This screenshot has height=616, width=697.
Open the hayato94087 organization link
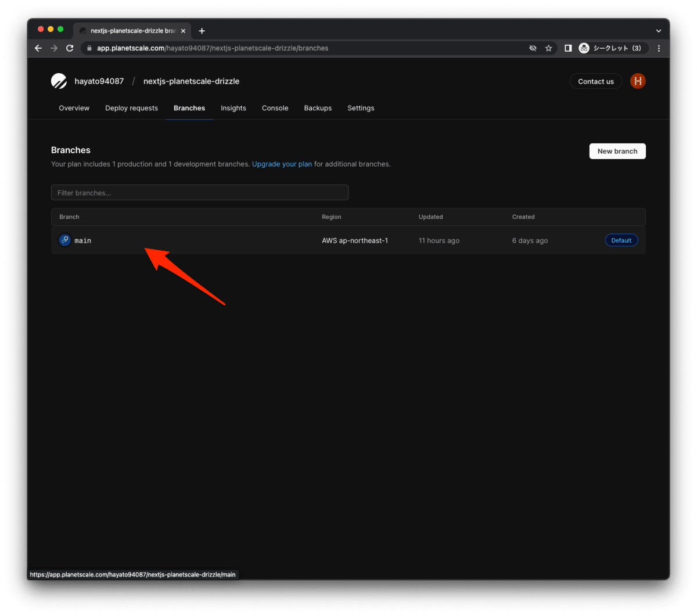click(x=99, y=81)
